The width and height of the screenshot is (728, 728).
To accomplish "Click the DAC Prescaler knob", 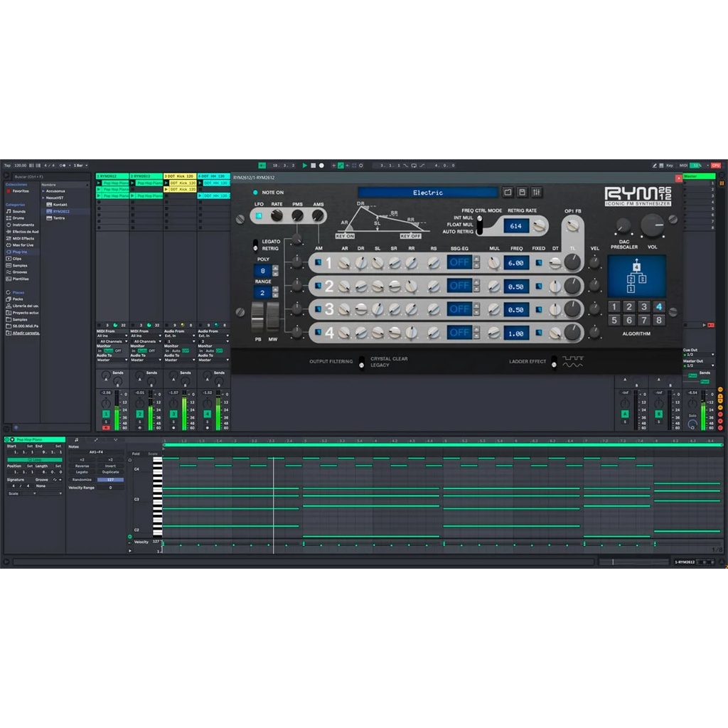I will point(623,226).
